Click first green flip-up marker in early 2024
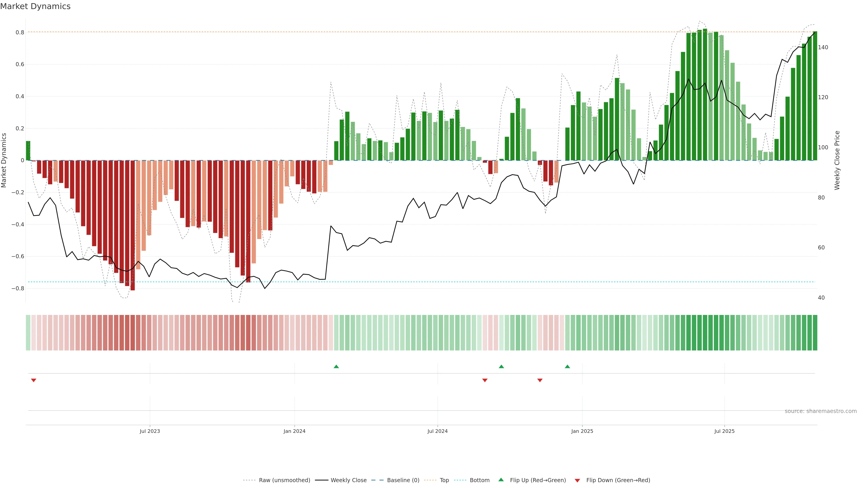868x488 pixels. coord(336,366)
